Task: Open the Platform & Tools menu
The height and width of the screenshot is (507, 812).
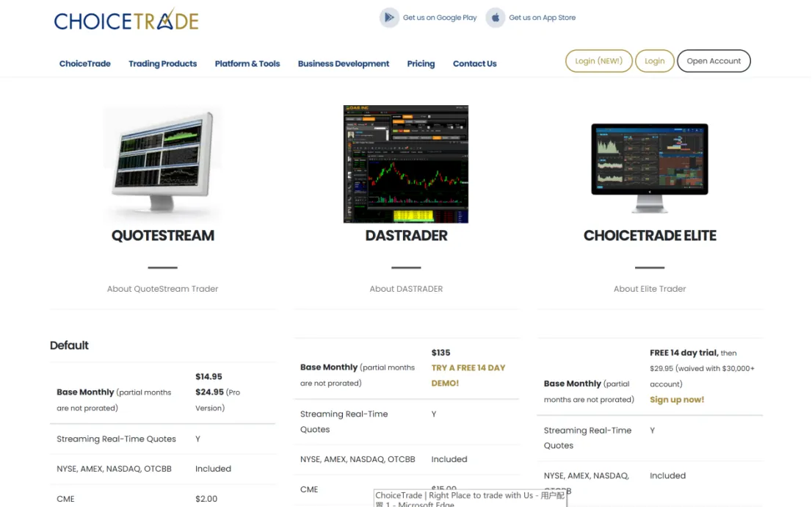Action: click(247, 64)
